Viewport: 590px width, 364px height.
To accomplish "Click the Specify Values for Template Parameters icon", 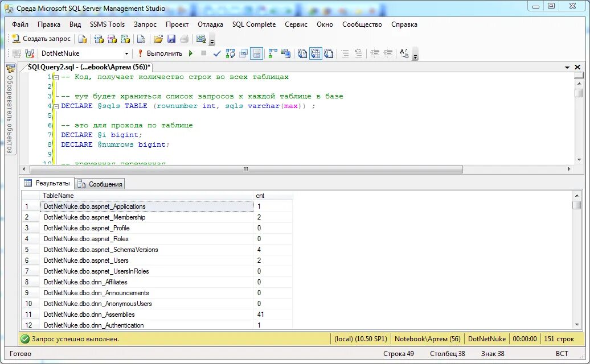I will coord(404,53).
